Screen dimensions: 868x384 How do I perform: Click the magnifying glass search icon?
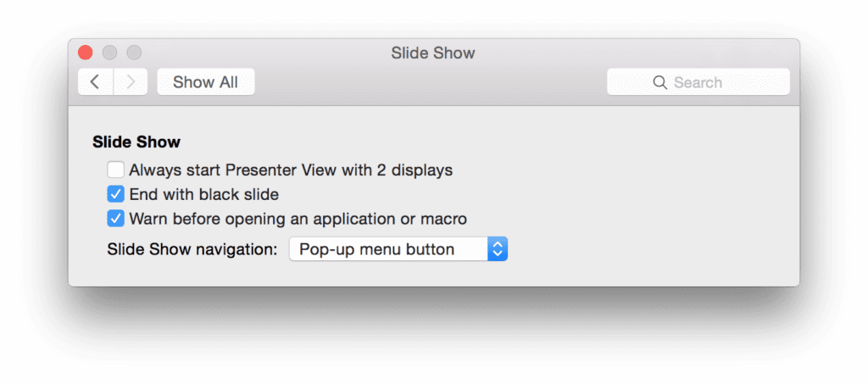pyautogui.click(x=659, y=82)
